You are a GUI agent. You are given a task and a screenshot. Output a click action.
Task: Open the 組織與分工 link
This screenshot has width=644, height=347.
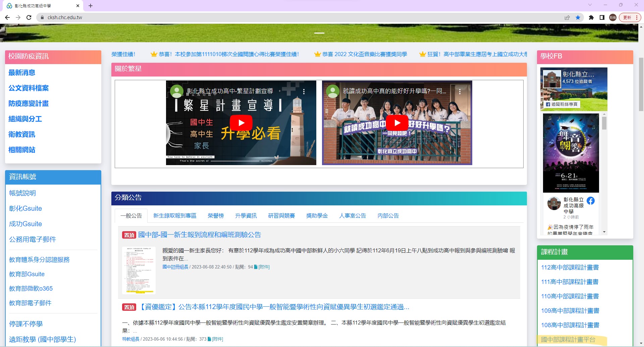[x=25, y=119]
